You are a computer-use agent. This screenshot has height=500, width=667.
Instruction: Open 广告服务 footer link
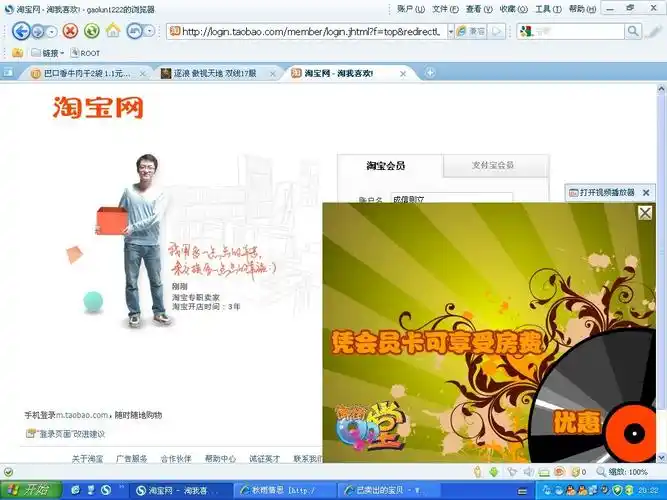click(x=131, y=459)
